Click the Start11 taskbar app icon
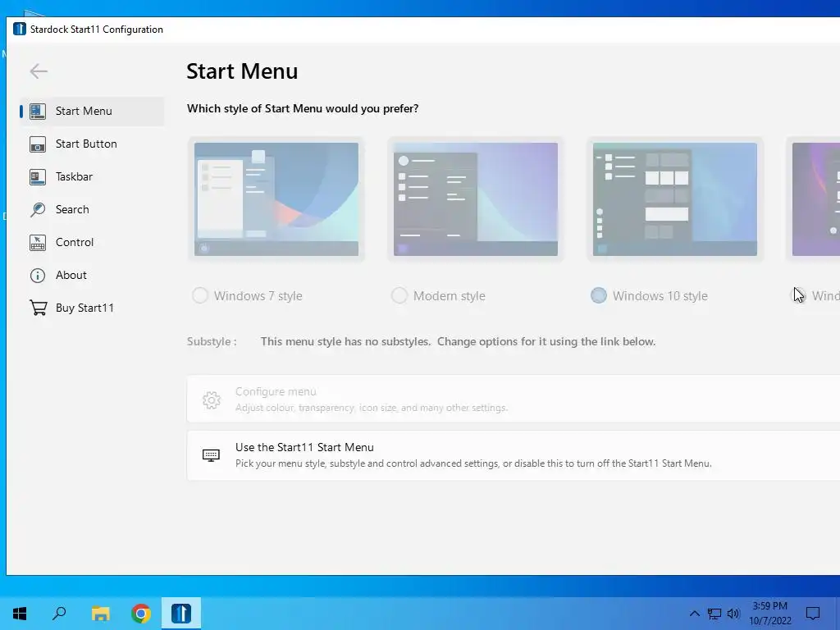The width and height of the screenshot is (840, 630). 181,614
